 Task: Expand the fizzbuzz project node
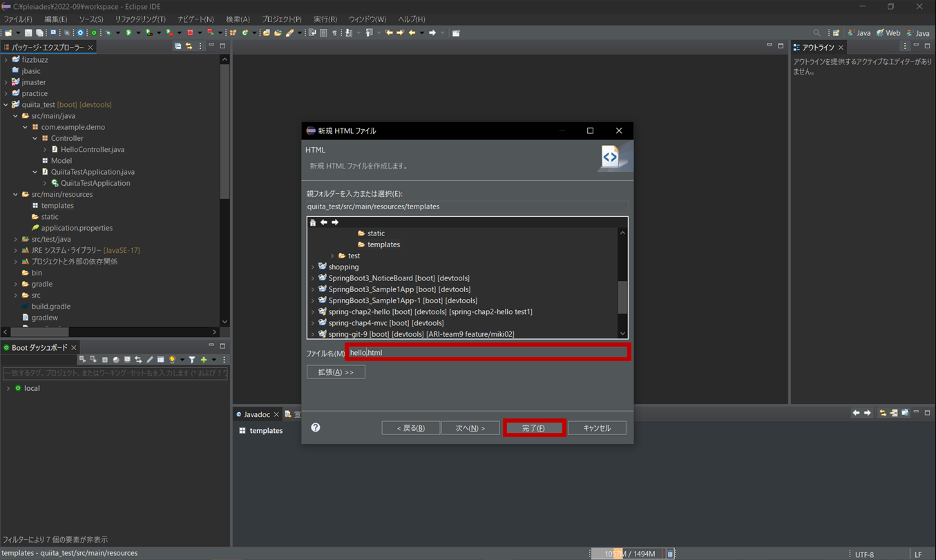(6, 60)
